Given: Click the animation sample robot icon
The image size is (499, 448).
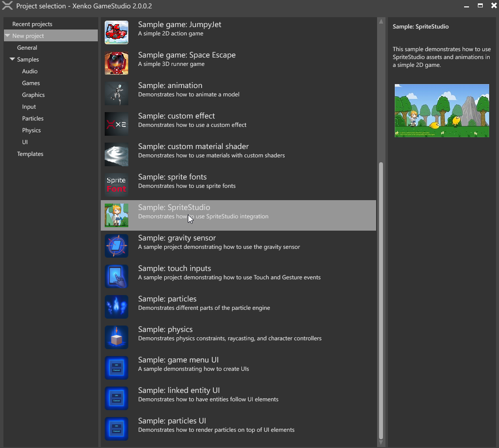Looking at the screenshot, I should (x=117, y=93).
